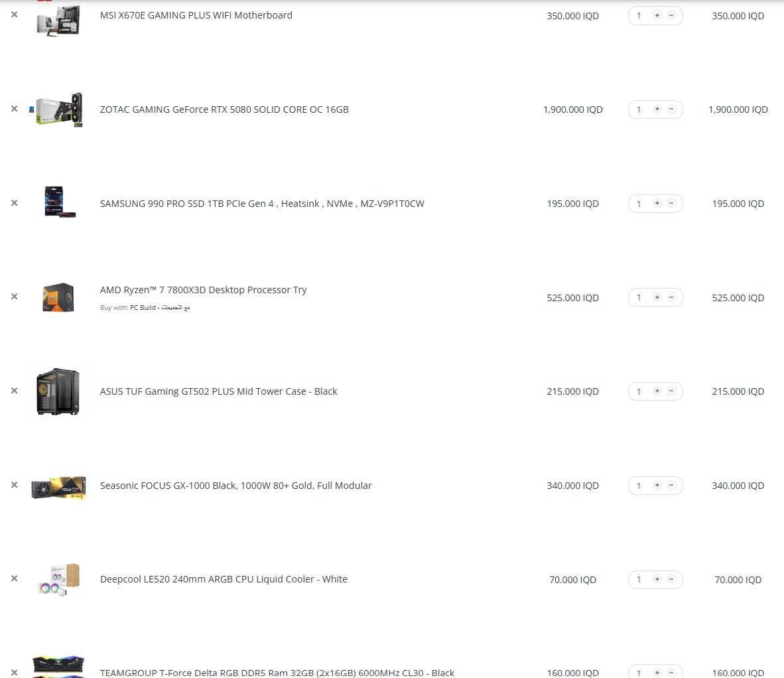The image size is (784, 678).
Task: Click the 195.000 IQD unit price
Action: (x=573, y=204)
